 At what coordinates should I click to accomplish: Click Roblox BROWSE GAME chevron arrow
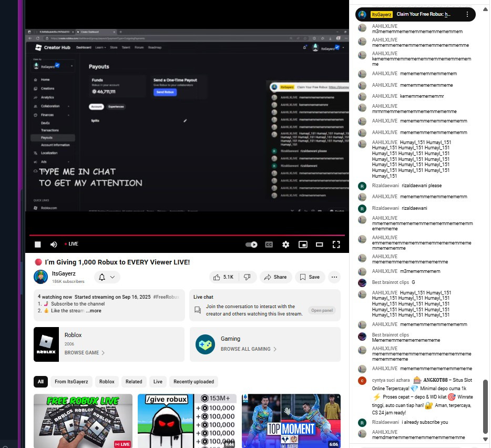pos(103,353)
